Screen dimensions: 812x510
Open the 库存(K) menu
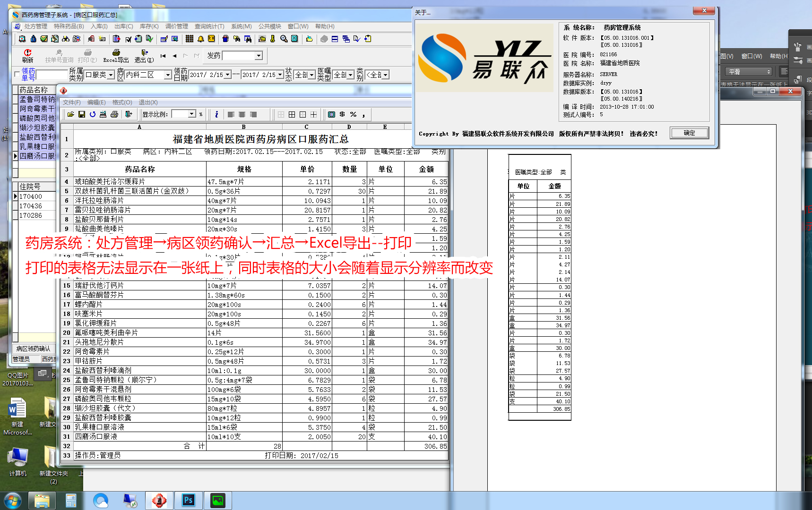coord(149,26)
